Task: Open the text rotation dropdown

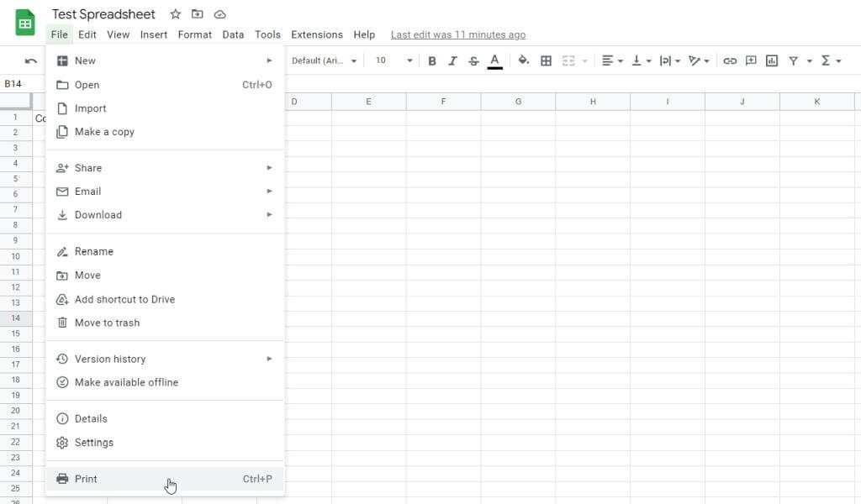Action: tap(699, 60)
